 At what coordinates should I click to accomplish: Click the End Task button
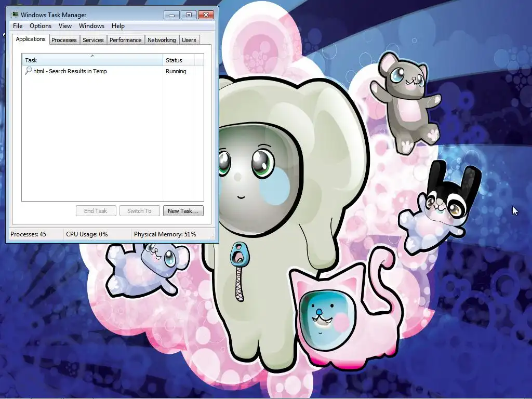96,211
